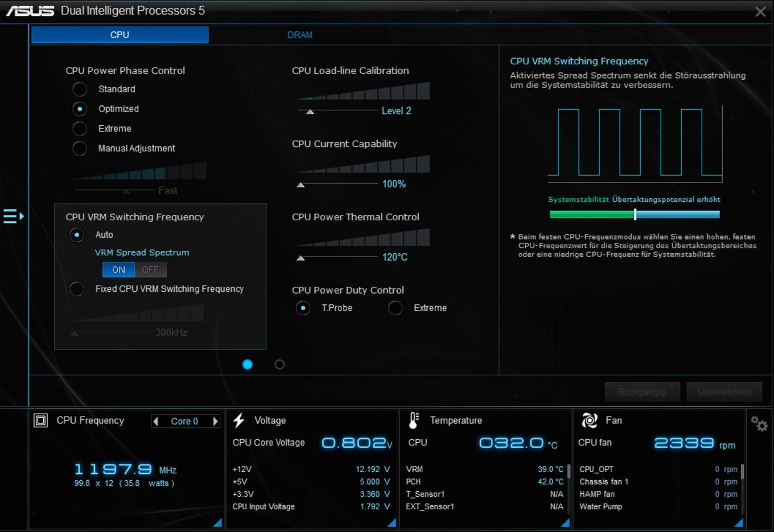Select Standard power phase control
The image size is (774, 532).
point(80,89)
